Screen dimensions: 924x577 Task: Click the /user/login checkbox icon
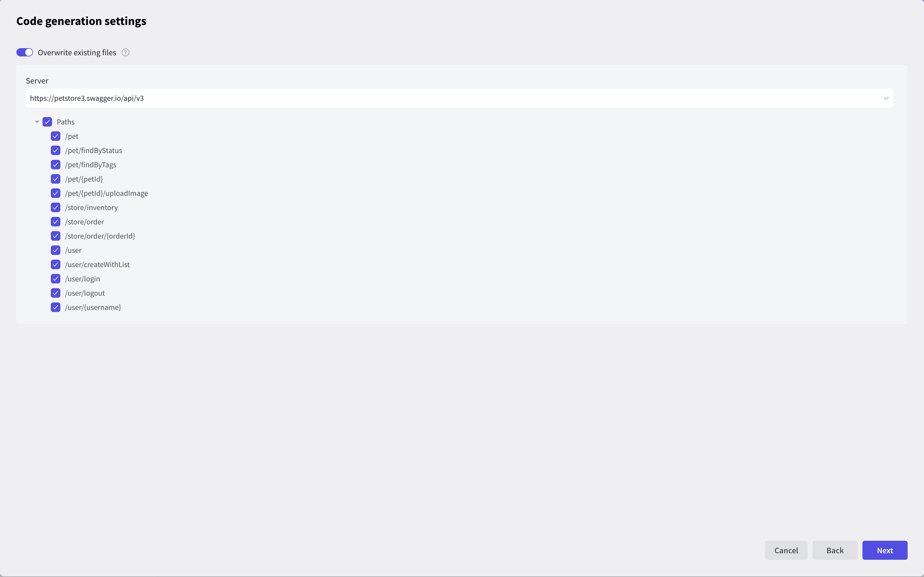point(55,278)
